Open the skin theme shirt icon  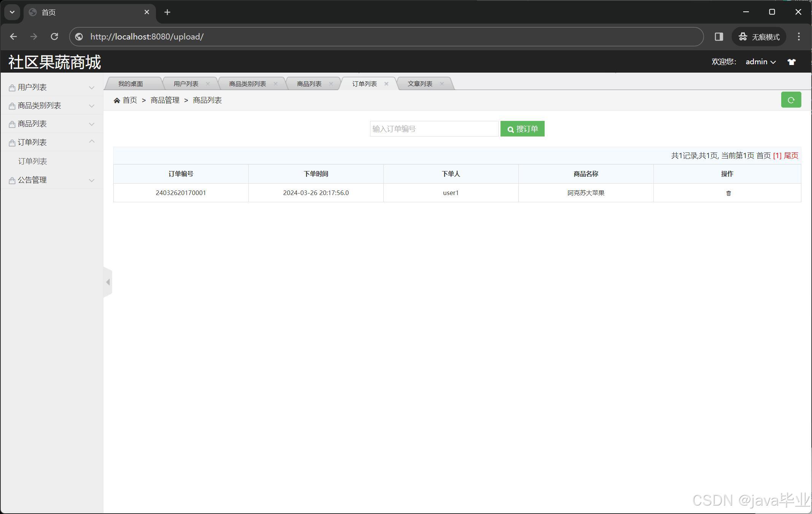pyautogui.click(x=791, y=62)
